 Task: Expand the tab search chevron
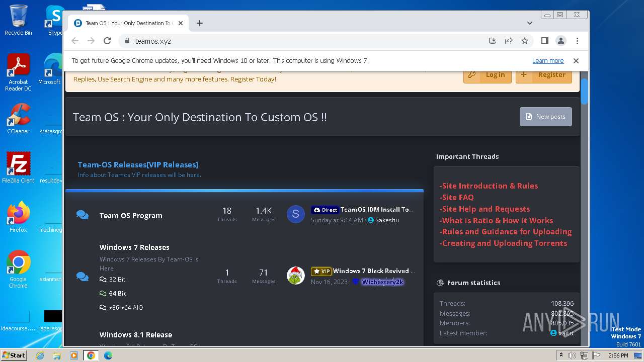[530, 23]
